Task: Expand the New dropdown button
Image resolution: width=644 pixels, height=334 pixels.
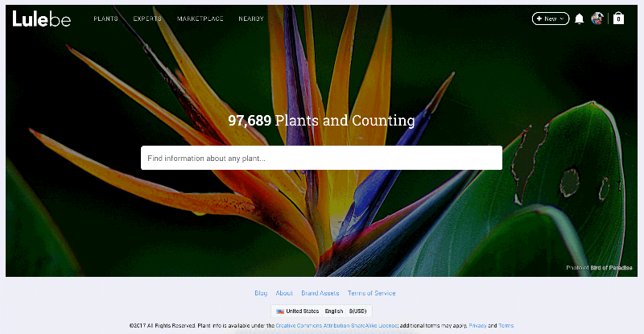Action: tap(551, 19)
